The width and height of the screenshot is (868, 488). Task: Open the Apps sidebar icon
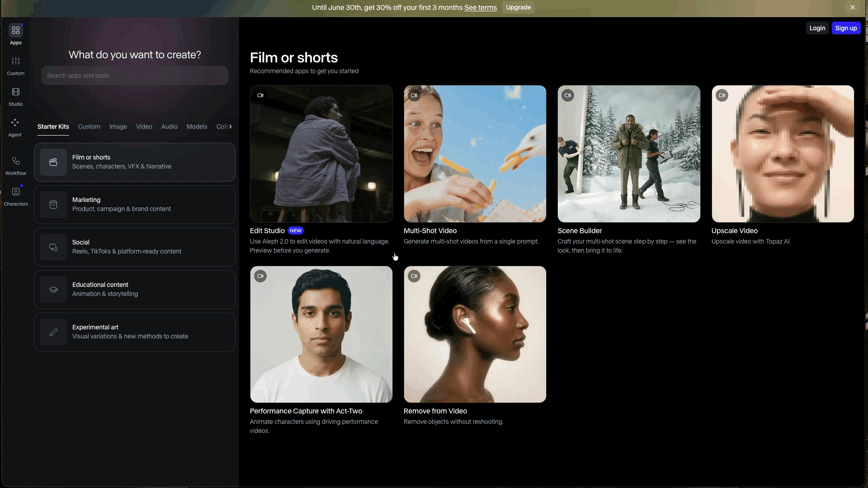(16, 30)
